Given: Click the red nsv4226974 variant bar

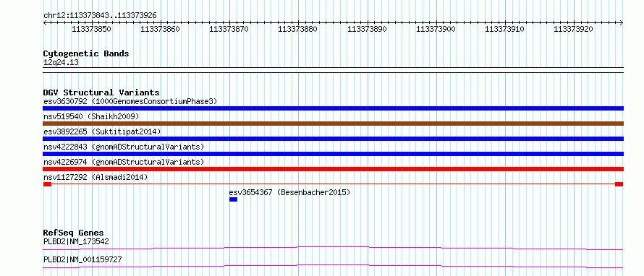Looking at the screenshot, I should [x=333, y=169].
